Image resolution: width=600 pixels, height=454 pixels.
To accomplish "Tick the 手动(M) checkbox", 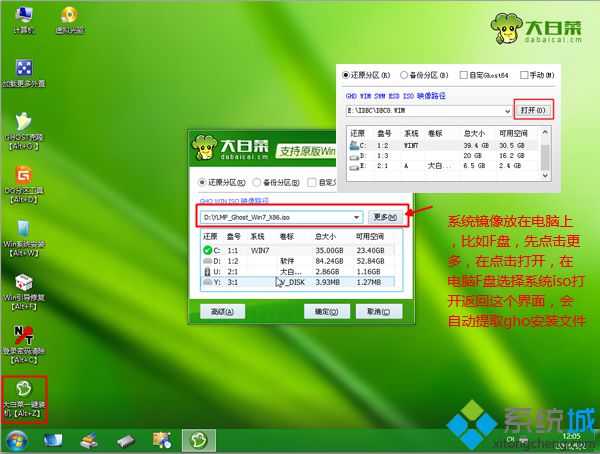I will (524, 75).
